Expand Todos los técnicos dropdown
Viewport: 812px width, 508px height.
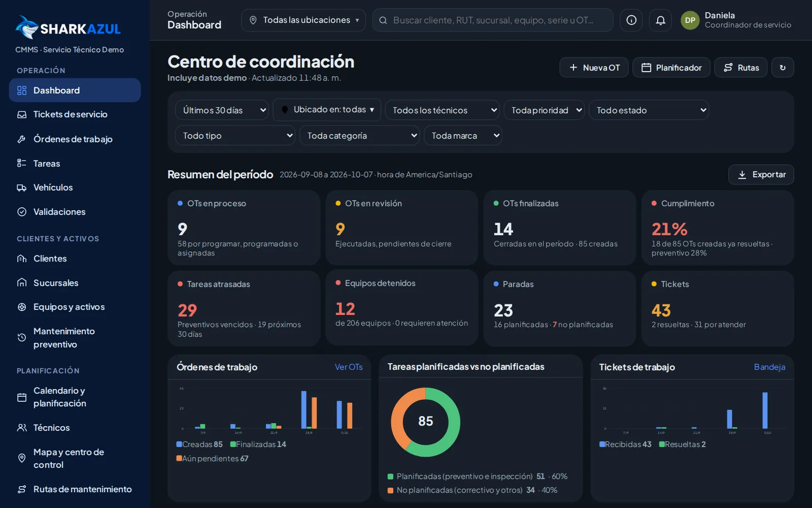(443, 110)
